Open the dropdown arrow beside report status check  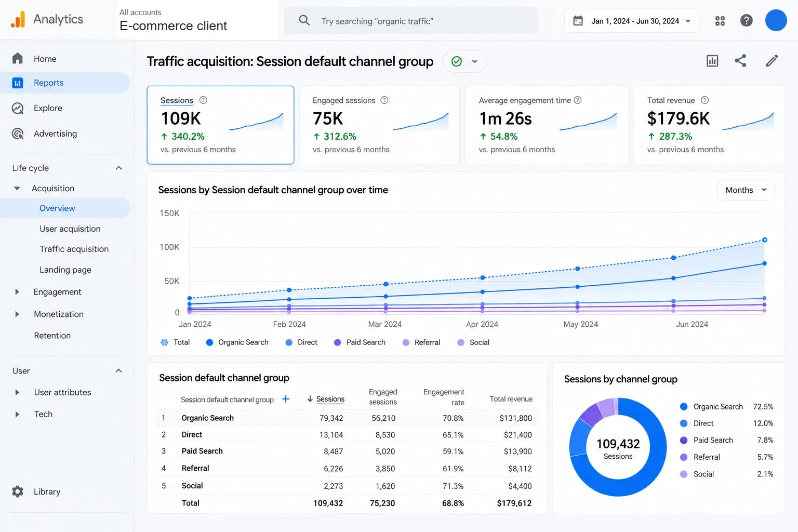click(x=474, y=61)
